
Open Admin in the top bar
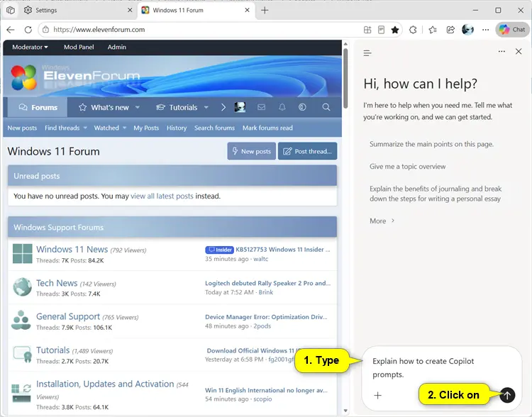117,48
